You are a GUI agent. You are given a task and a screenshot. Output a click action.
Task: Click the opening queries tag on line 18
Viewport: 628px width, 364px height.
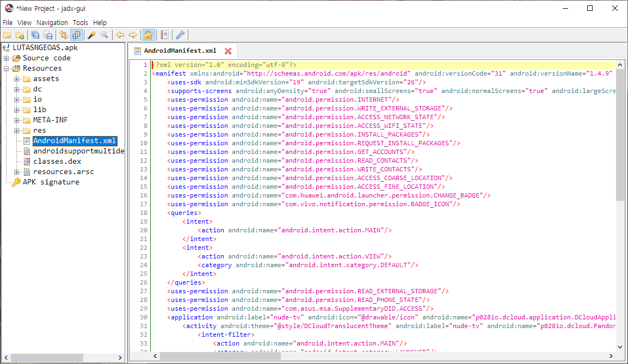(x=184, y=213)
